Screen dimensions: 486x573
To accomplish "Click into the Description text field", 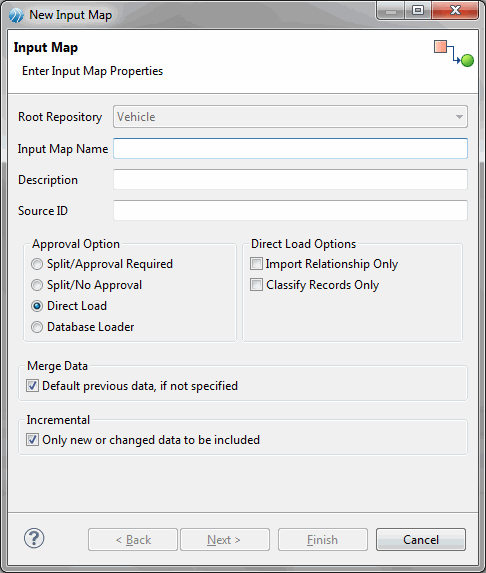I will (290, 179).
